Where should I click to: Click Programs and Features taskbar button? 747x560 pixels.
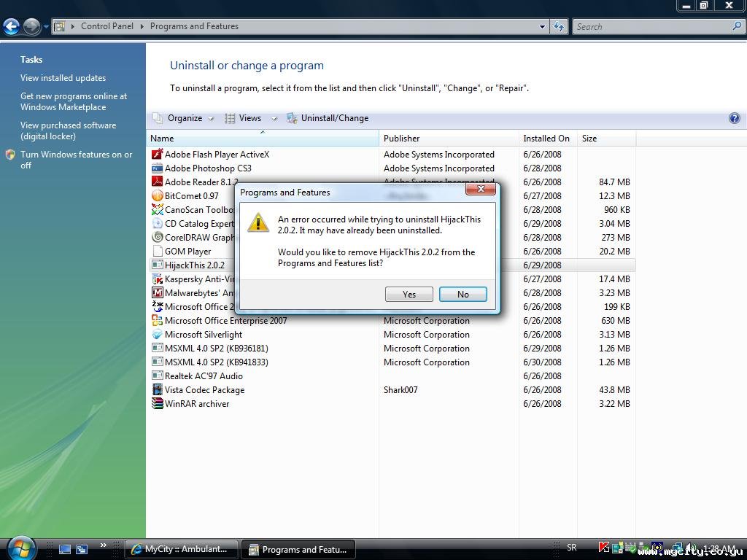tap(298, 549)
